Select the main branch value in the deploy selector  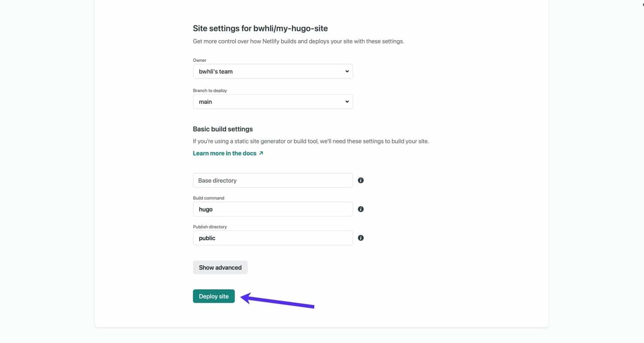click(273, 101)
